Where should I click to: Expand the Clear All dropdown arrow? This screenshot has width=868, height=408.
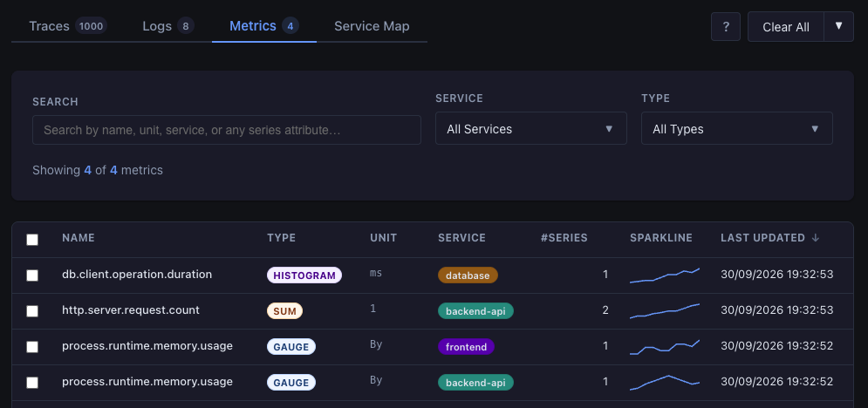point(838,26)
